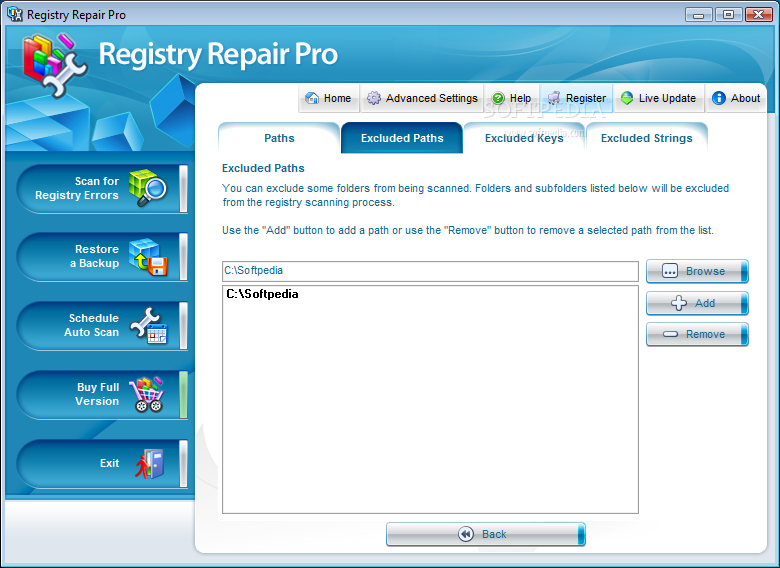Click the Register icon
The width and height of the screenshot is (780, 568).
[554, 98]
